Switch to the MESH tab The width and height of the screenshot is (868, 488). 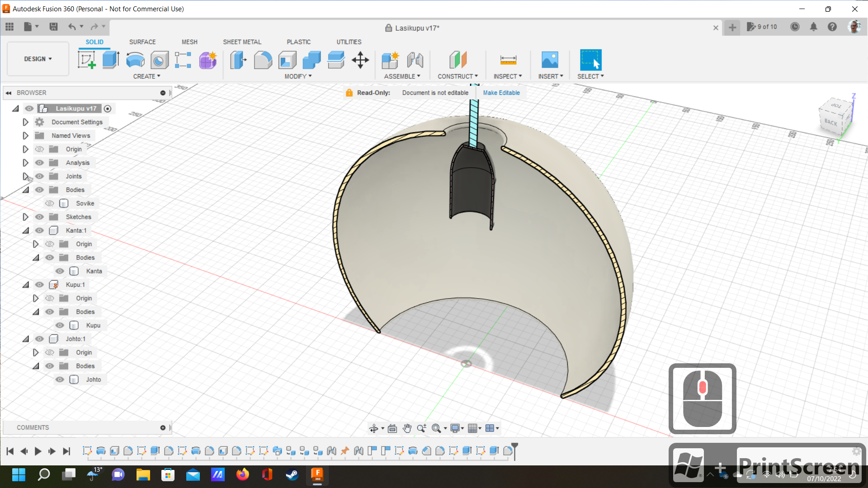click(189, 42)
